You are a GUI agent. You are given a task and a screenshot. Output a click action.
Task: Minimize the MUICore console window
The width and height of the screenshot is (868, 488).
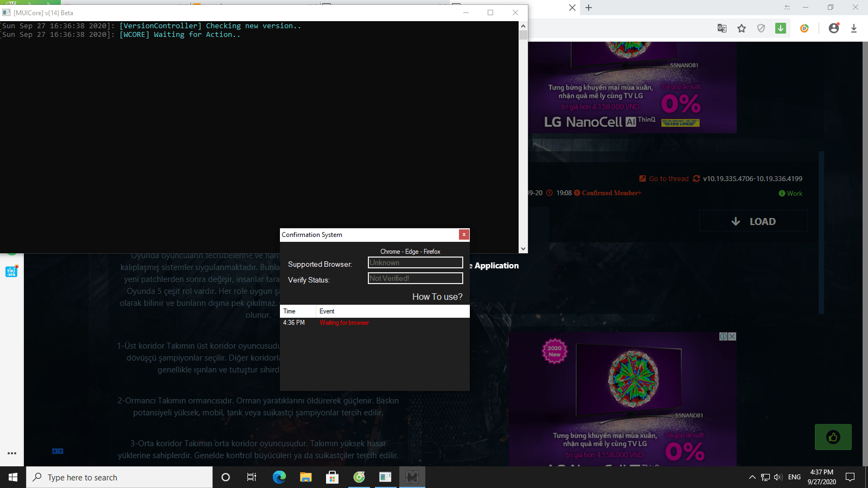(x=465, y=12)
